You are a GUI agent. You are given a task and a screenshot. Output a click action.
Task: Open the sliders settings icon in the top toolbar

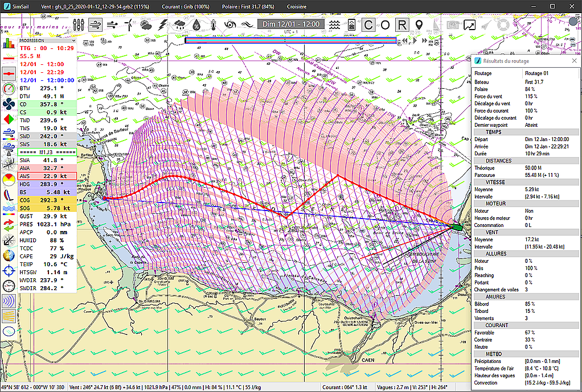point(79,25)
